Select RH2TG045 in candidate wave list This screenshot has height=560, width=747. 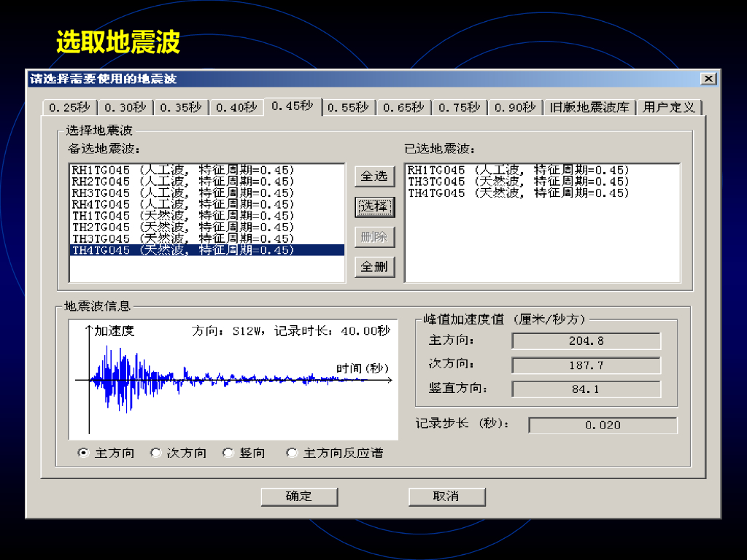point(182,182)
